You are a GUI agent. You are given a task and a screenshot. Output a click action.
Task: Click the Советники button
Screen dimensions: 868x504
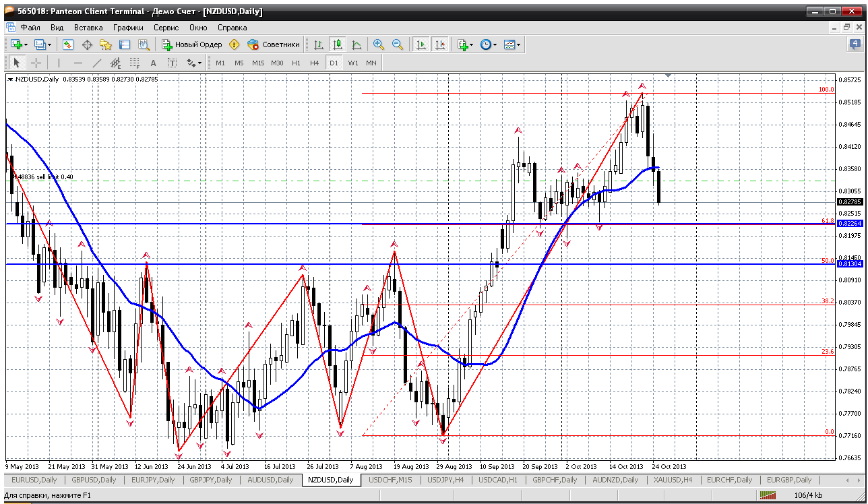[274, 44]
